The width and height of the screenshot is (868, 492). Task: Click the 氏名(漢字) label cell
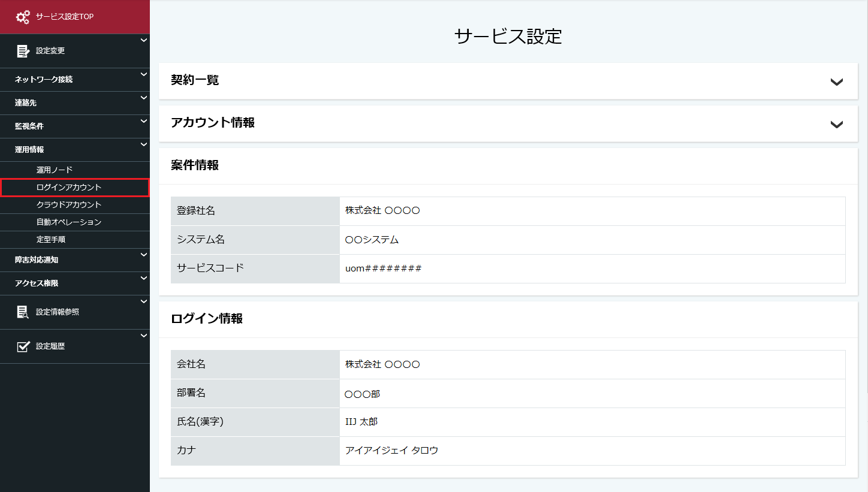click(x=255, y=422)
